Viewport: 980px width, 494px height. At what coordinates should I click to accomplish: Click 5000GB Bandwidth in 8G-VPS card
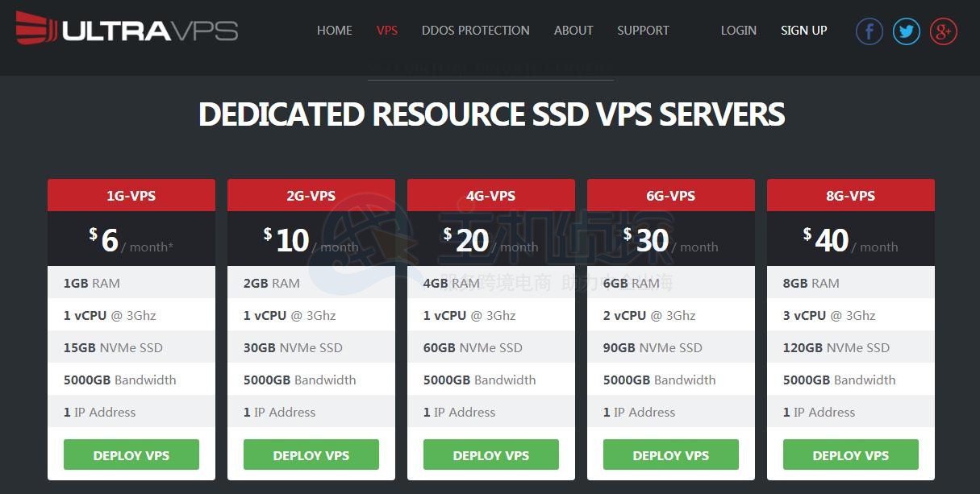[x=851, y=380]
